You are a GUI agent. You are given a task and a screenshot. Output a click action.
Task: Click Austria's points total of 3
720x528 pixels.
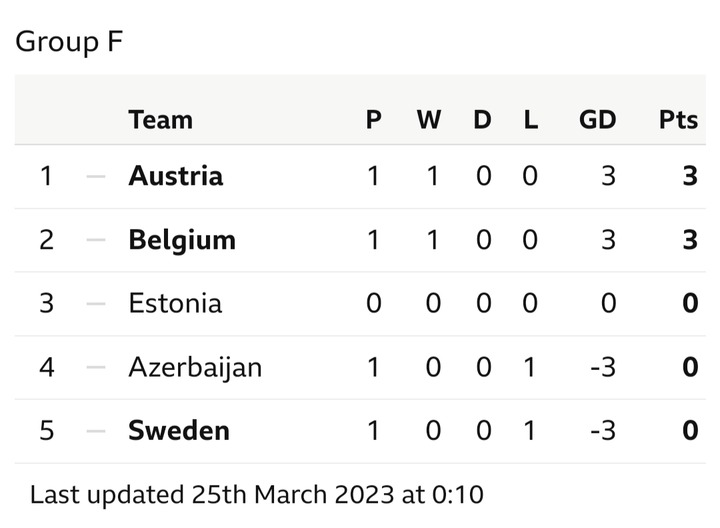point(690,176)
